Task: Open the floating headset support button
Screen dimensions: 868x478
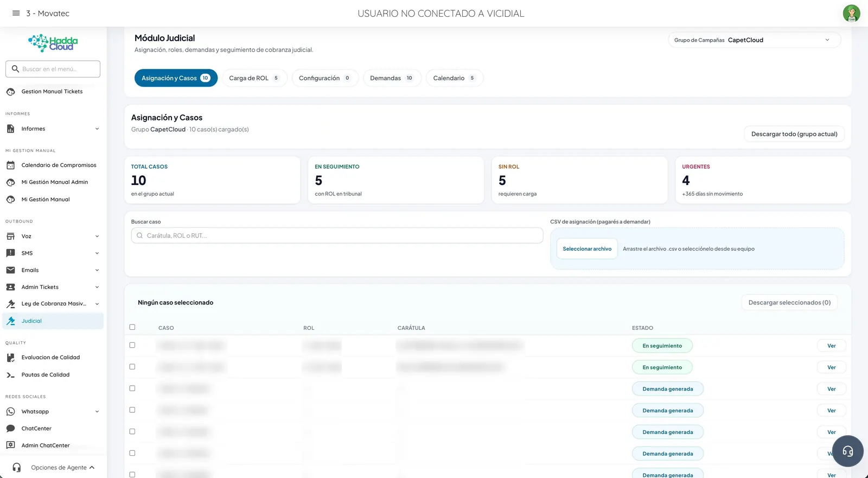Action: tap(847, 451)
